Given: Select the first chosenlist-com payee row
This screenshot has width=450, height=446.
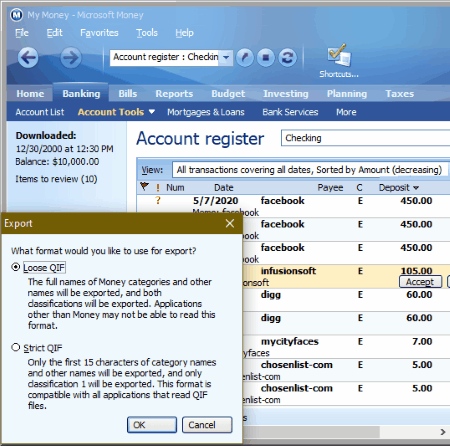Looking at the screenshot, I should (x=297, y=365).
